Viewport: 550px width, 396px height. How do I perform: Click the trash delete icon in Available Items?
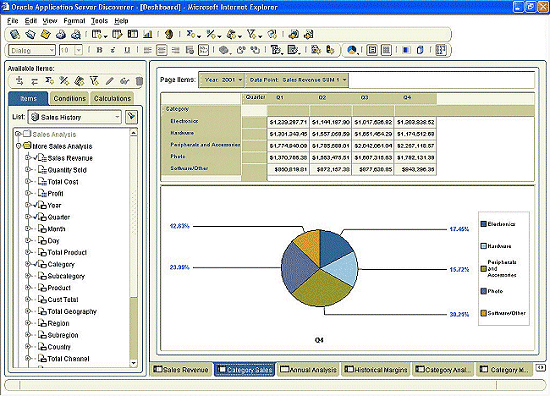(139, 81)
